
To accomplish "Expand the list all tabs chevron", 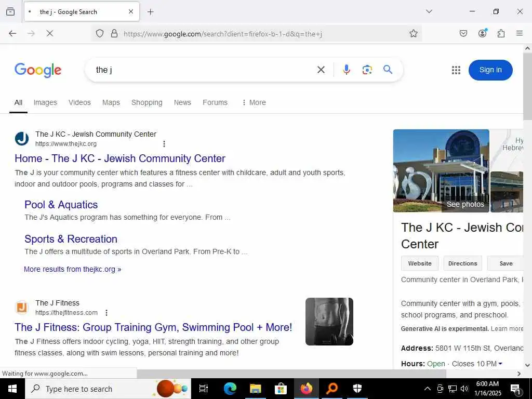I will pyautogui.click(x=429, y=11).
